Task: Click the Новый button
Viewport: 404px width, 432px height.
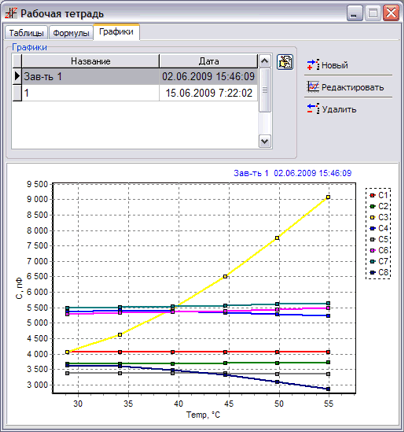Action: (x=328, y=65)
